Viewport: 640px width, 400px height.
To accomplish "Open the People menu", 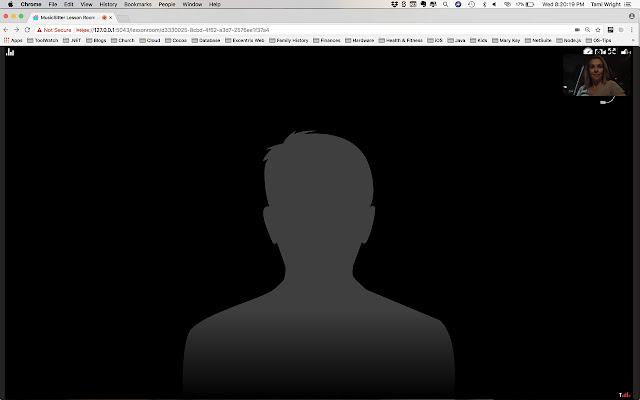I will pos(167,4).
